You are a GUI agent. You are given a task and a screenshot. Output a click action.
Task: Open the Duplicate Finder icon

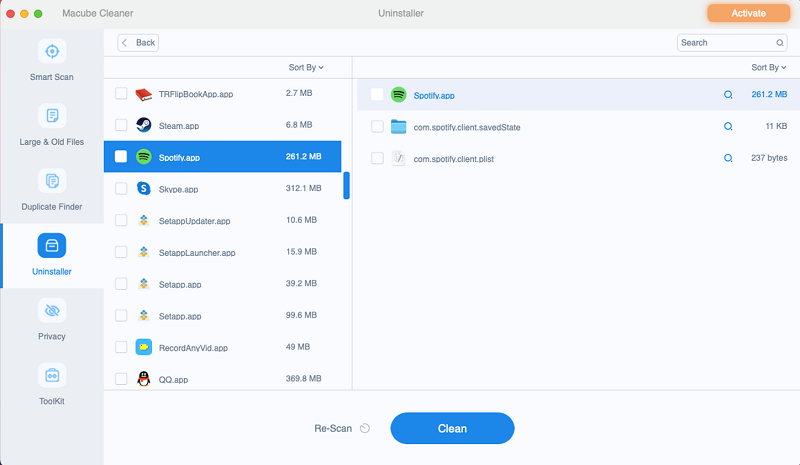pyautogui.click(x=52, y=181)
